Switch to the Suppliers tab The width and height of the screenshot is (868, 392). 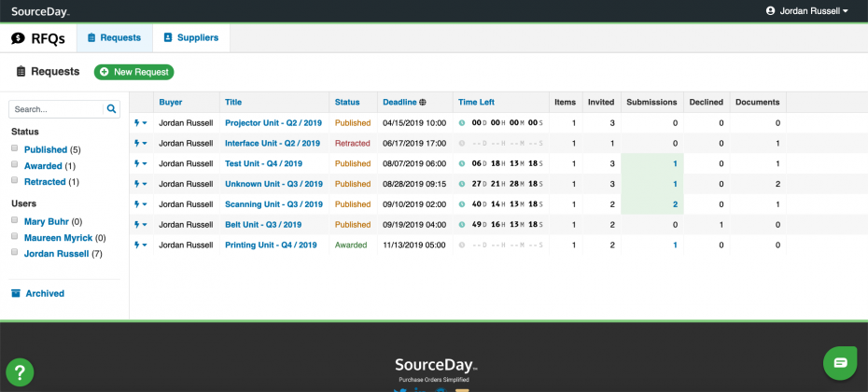pos(191,38)
